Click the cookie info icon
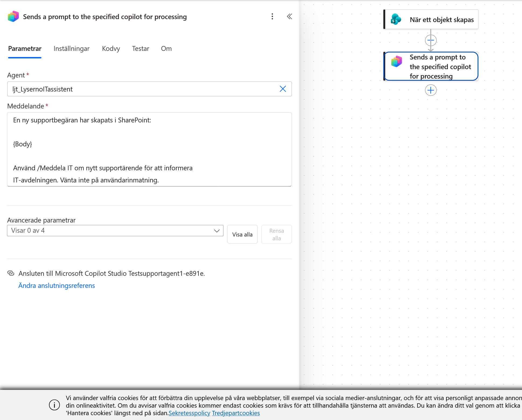The height and width of the screenshot is (420, 522). [54, 405]
